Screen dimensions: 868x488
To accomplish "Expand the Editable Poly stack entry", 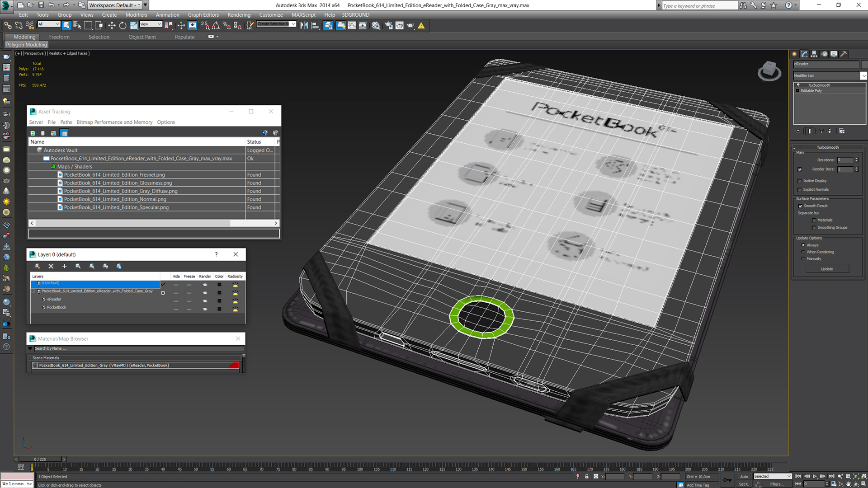I will pos(797,91).
